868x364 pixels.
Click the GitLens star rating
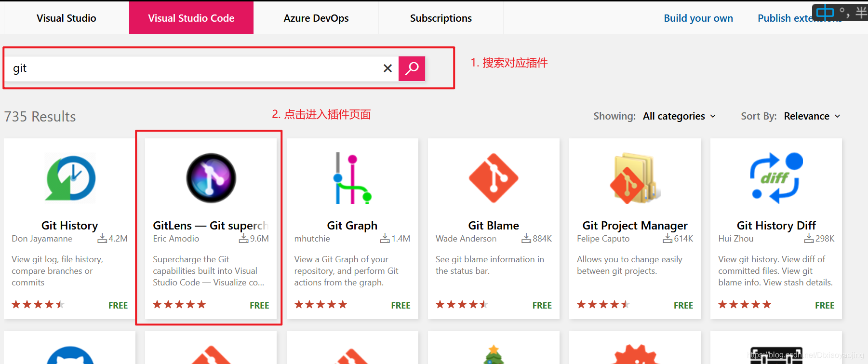179,305
